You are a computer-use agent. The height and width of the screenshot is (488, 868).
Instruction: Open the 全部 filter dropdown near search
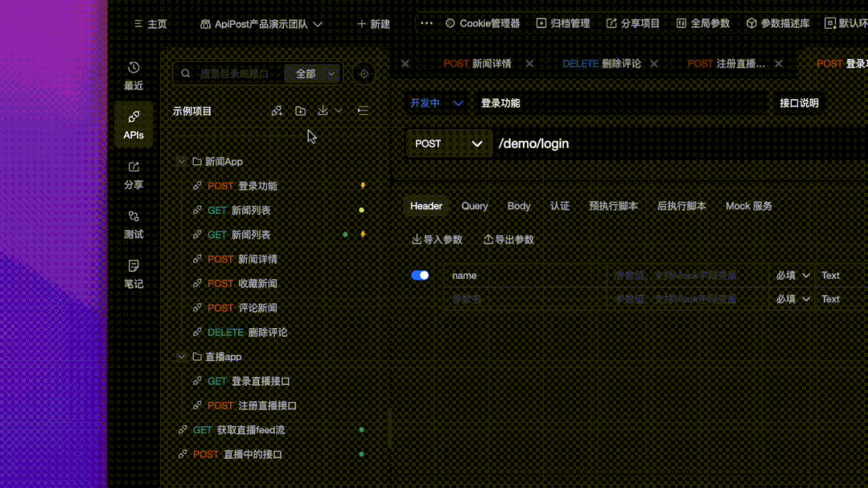tap(312, 73)
